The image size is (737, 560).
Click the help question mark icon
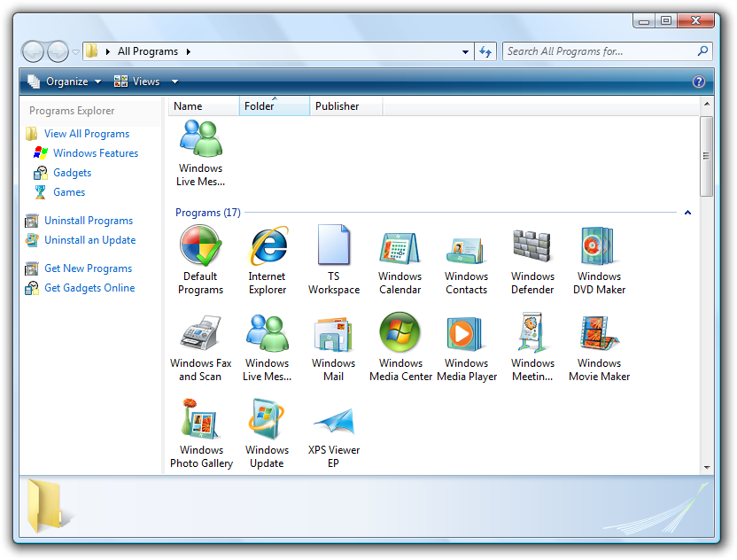(699, 82)
